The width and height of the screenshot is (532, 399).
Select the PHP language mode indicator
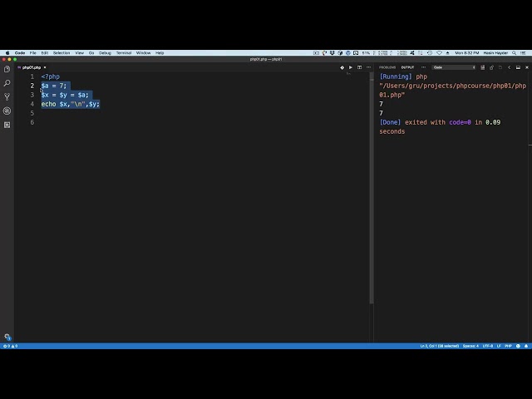[508, 346]
